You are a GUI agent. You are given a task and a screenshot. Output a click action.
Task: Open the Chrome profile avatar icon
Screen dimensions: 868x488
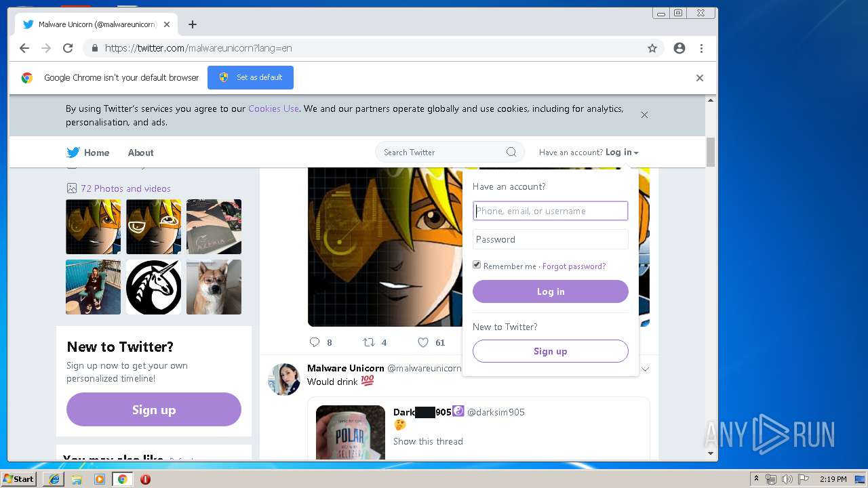(679, 48)
